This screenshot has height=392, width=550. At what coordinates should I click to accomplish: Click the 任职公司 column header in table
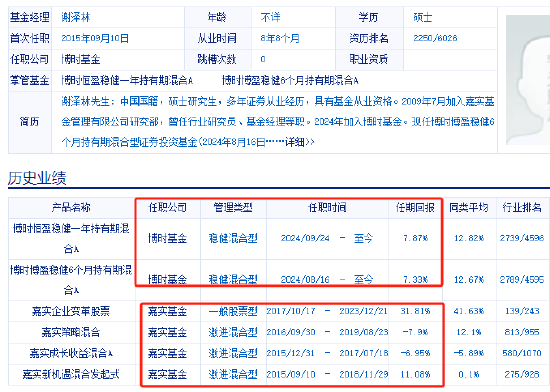[x=167, y=208]
